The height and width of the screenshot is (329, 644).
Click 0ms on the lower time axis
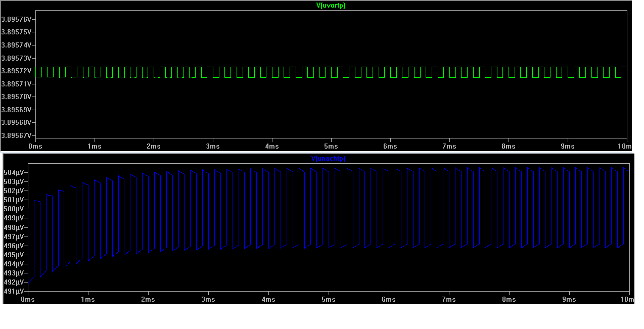(28, 299)
